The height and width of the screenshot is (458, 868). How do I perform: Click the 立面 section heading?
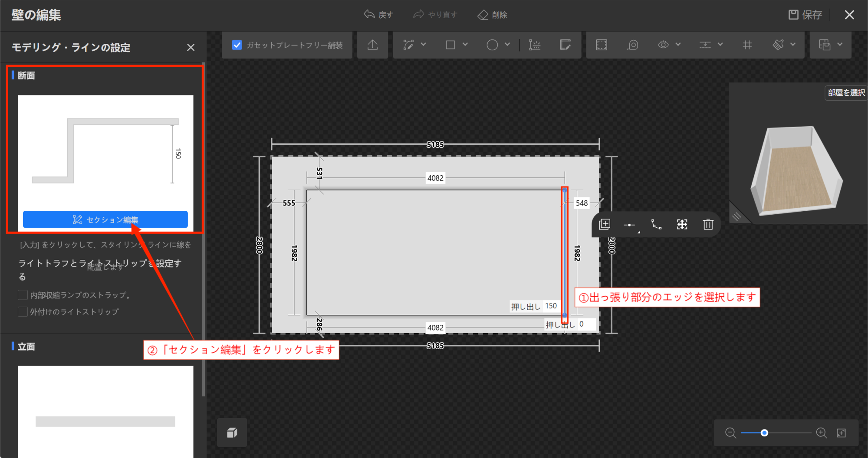(26, 347)
